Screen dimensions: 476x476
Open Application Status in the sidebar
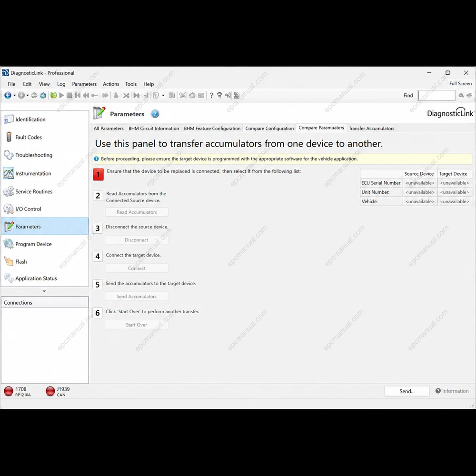[45, 278]
